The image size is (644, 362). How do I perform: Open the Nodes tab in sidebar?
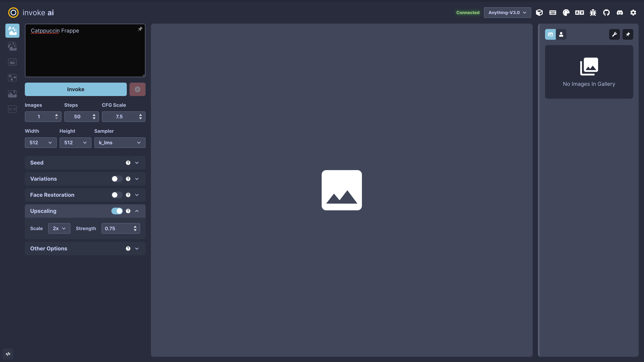click(12, 78)
